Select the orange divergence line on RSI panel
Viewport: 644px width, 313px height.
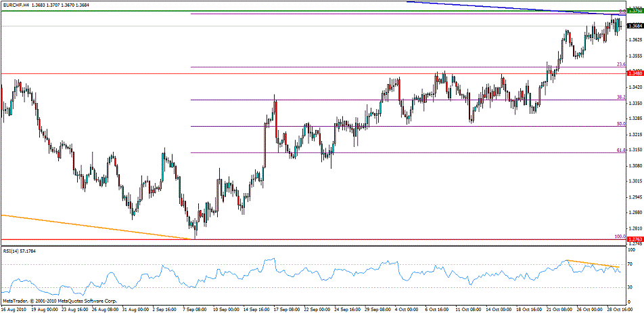[593, 264]
